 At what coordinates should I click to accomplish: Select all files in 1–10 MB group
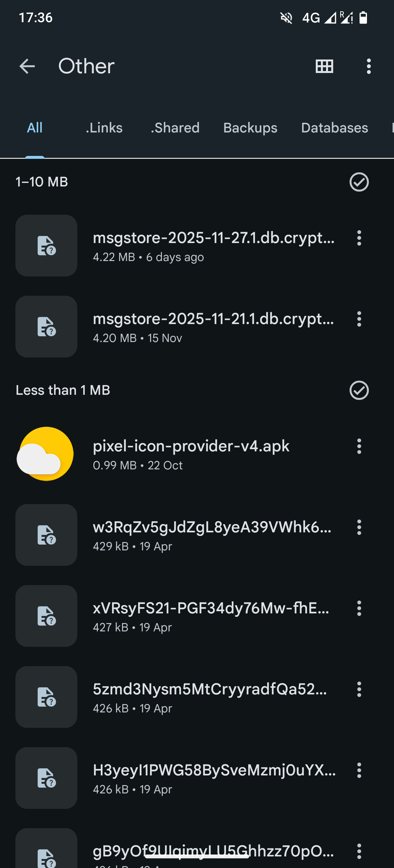(359, 182)
